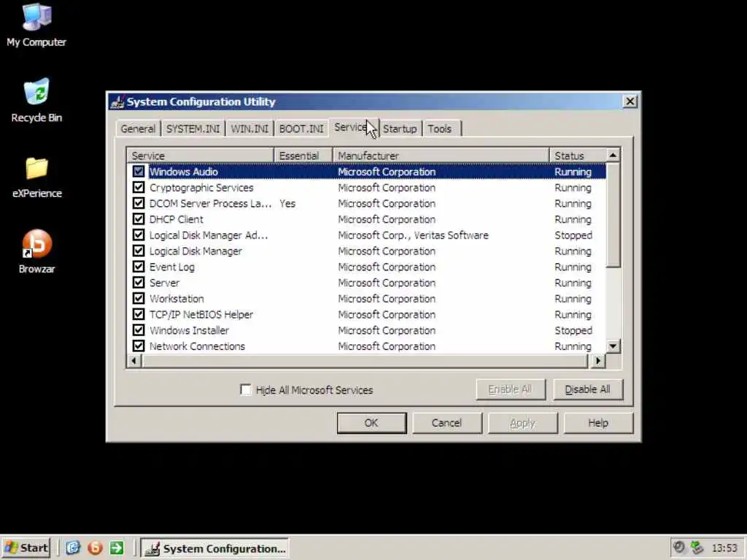
Task: Click the vertical scrollbar thumb
Action: (x=613, y=215)
